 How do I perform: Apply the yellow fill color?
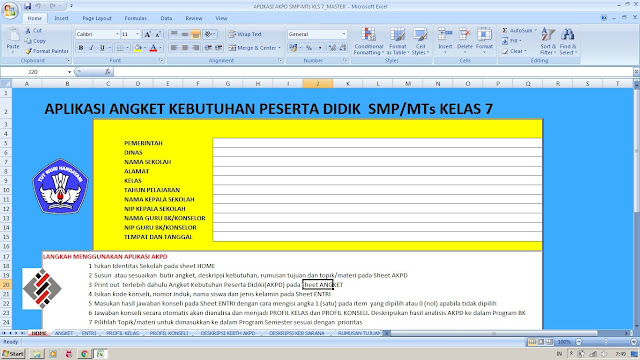pyautogui.click(x=138, y=48)
